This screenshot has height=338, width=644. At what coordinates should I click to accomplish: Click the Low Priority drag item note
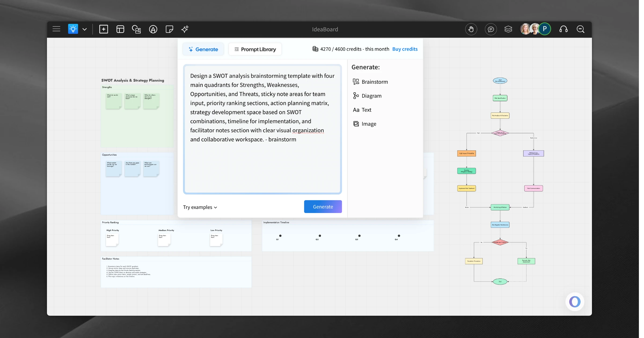216,240
